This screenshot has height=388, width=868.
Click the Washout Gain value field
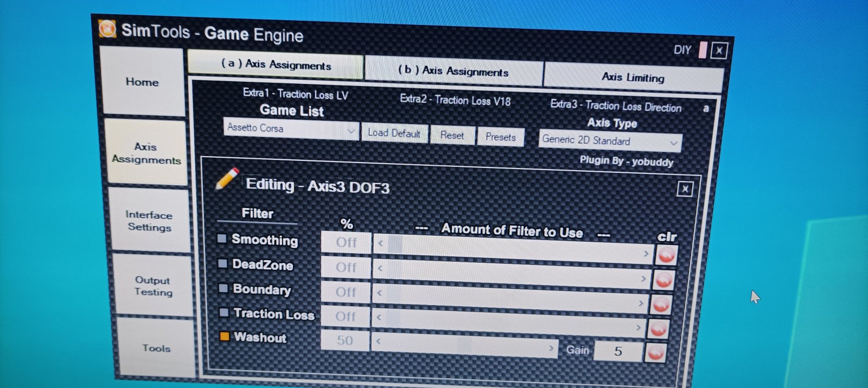tap(618, 352)
